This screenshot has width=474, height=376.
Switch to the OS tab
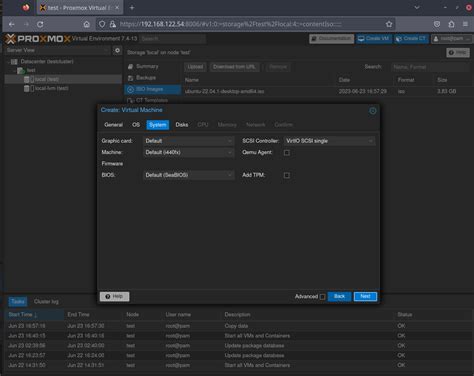click(136, 125)
